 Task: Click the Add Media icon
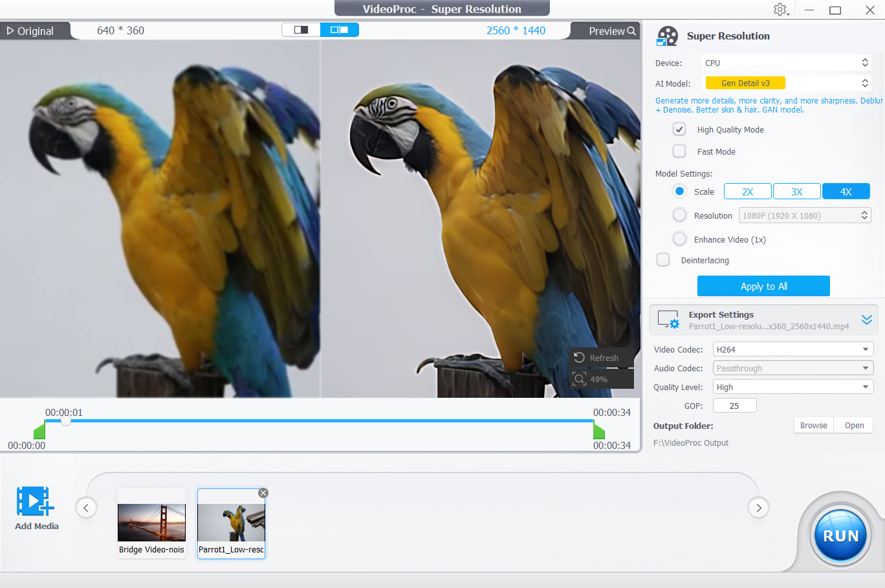coord(35,501)
